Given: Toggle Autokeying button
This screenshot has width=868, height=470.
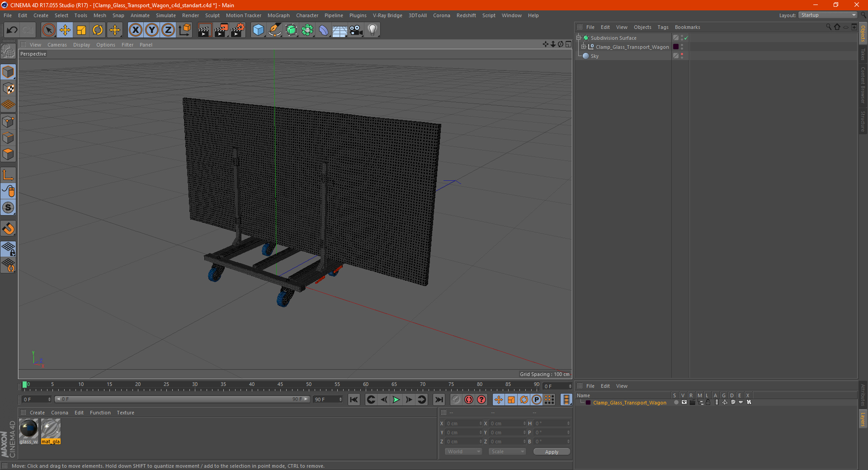Looking at the screenshot, I should coord(469,399).
